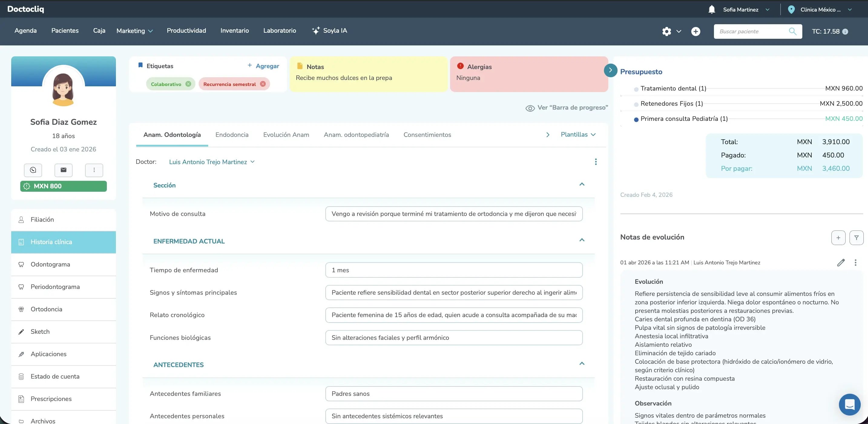Expand the Marketing menu

pos(134,31)
